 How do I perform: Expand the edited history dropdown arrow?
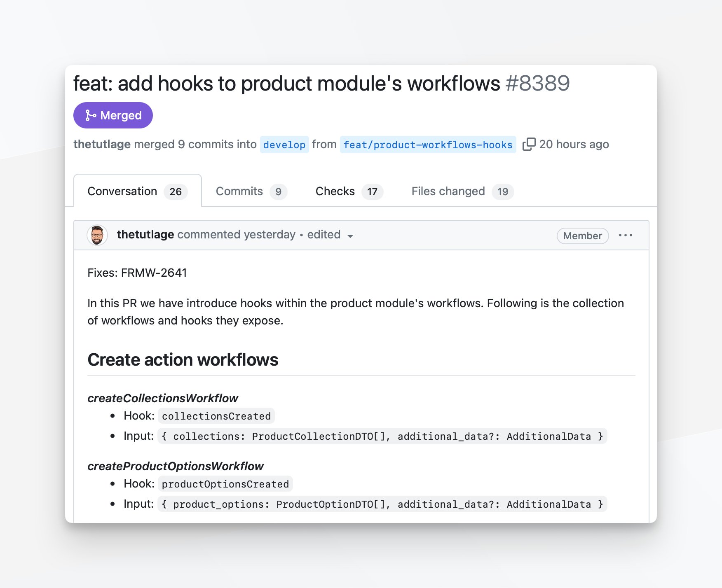point(350,236)
